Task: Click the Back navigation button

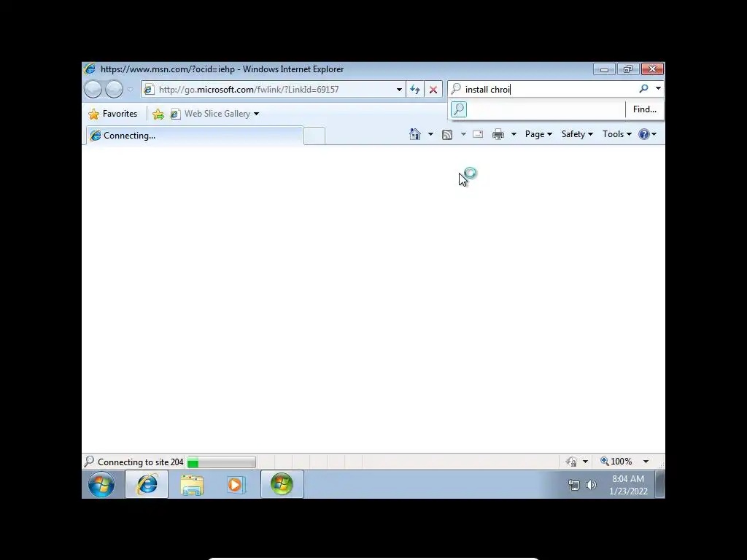Action: click(93, 89)
